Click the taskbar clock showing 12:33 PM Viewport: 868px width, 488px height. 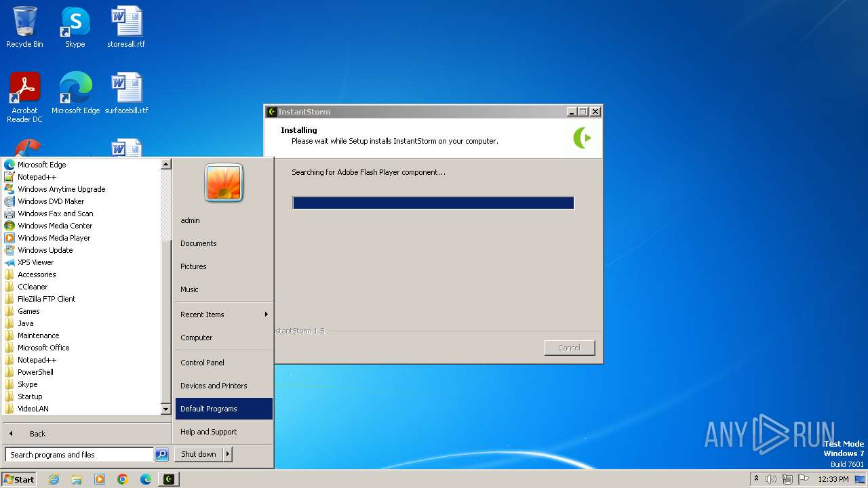(x=833, y=479)
